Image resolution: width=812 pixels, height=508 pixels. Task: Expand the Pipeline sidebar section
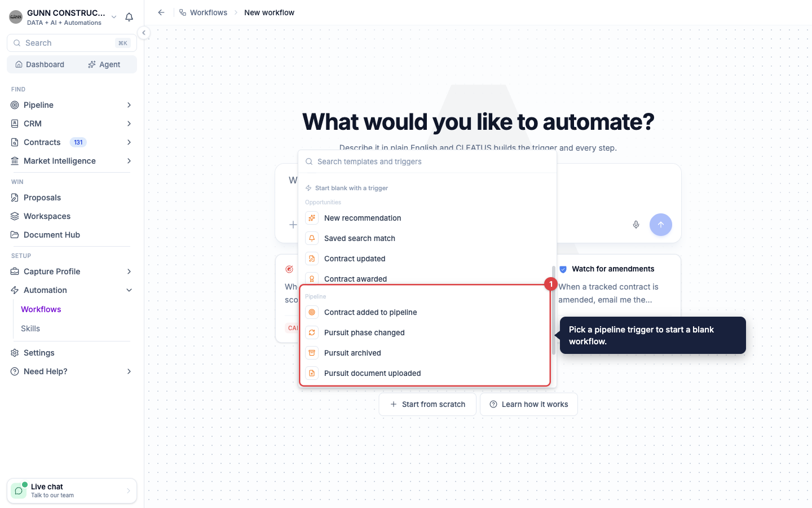coord(129,105)
